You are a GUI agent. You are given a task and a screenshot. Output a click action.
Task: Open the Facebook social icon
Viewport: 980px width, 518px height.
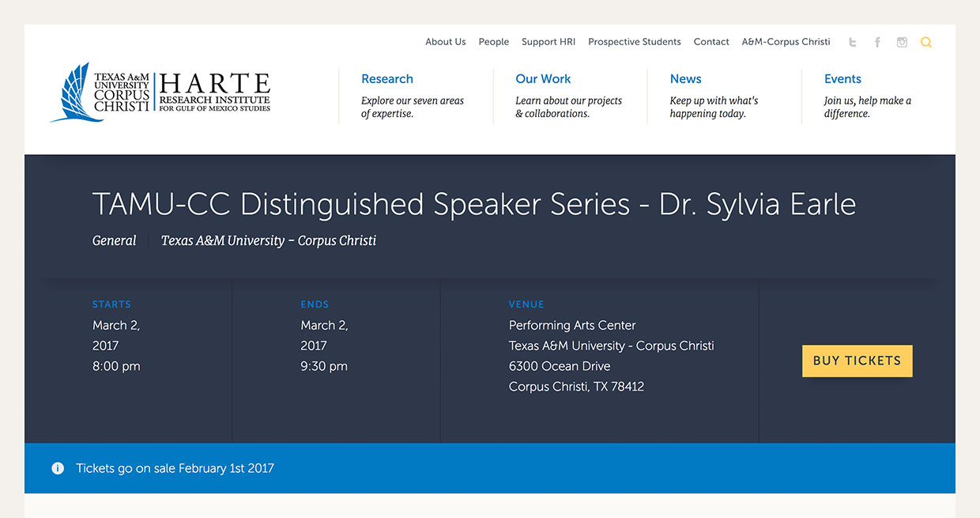877,43
